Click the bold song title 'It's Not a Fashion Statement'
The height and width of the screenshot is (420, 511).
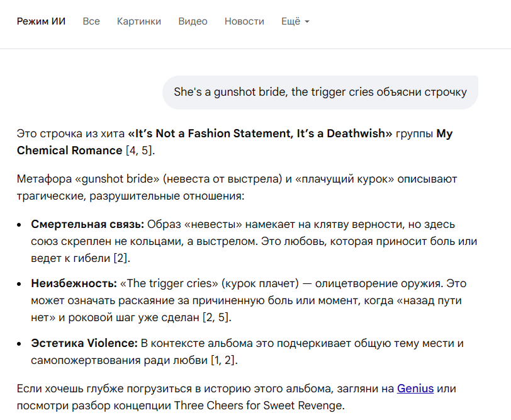259,133
